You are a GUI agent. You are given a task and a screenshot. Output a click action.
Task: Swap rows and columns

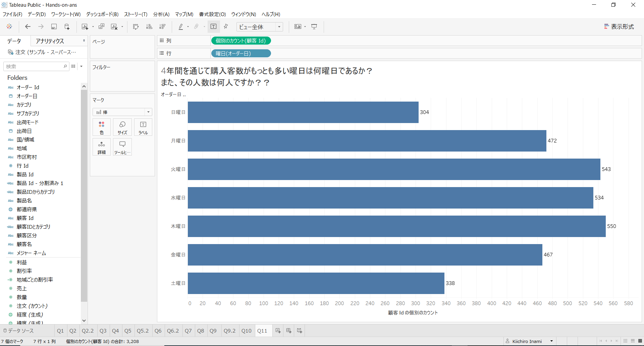pos(136,26)
